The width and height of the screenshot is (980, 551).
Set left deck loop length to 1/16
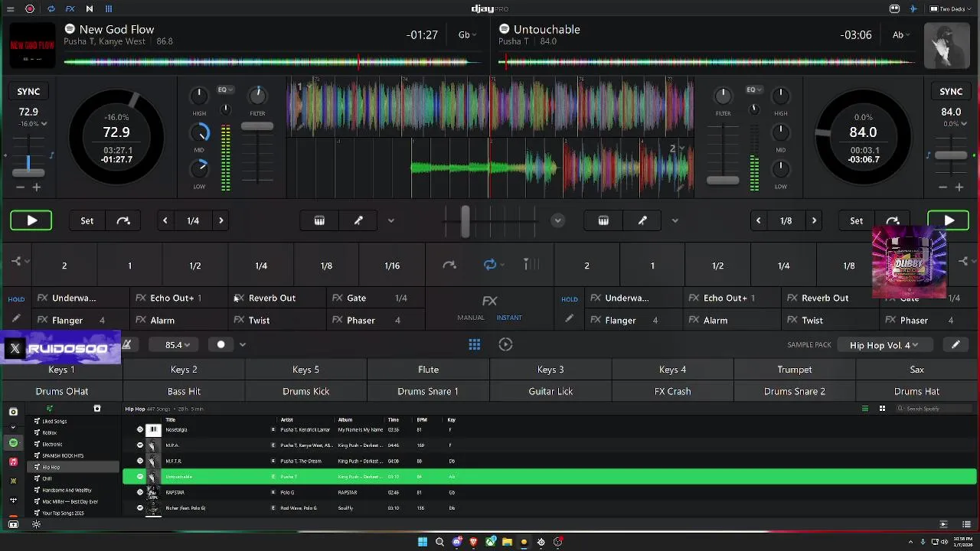(392, 266)
